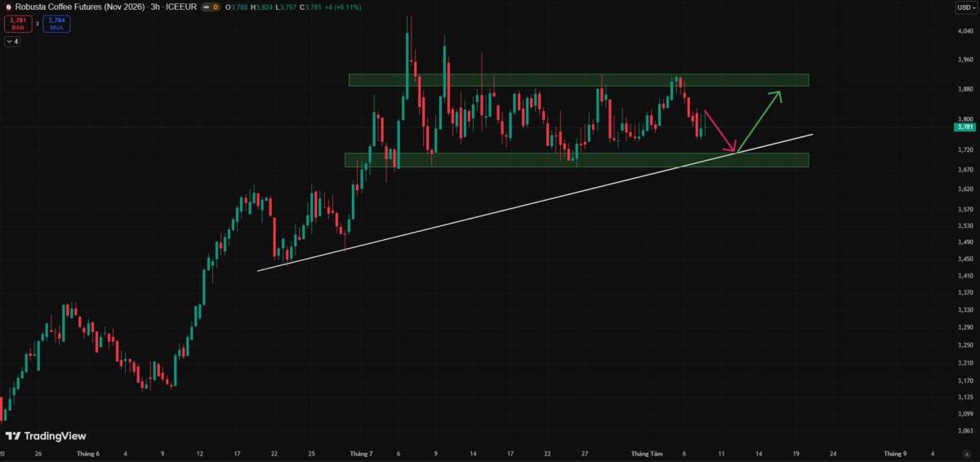The height and width of the screenshot is (462, 980).
Task: Click the high value H3,824
Action: pos(262,7)
